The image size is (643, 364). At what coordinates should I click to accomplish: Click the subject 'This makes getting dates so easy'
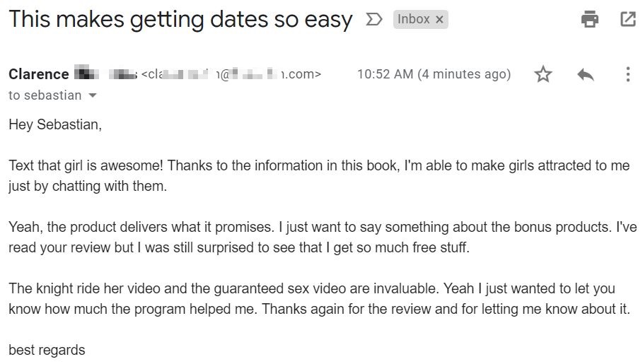tap(180, 19)
